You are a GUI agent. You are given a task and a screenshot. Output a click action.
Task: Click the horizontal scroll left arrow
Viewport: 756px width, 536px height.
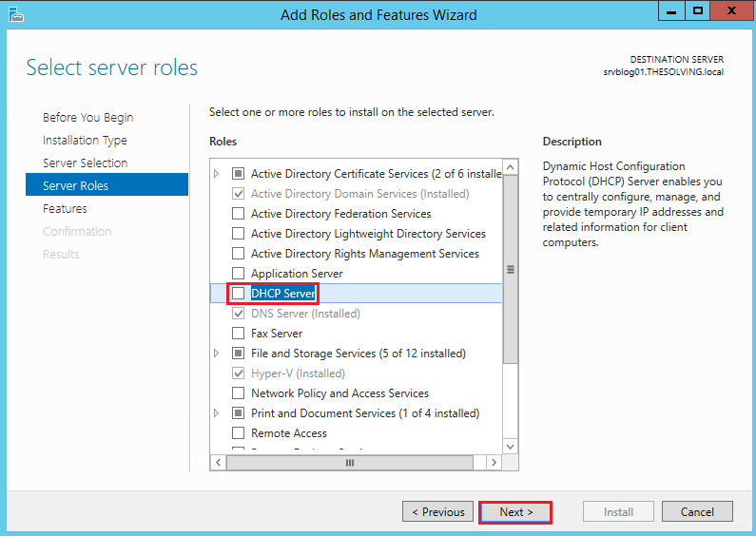pos(219,463)
